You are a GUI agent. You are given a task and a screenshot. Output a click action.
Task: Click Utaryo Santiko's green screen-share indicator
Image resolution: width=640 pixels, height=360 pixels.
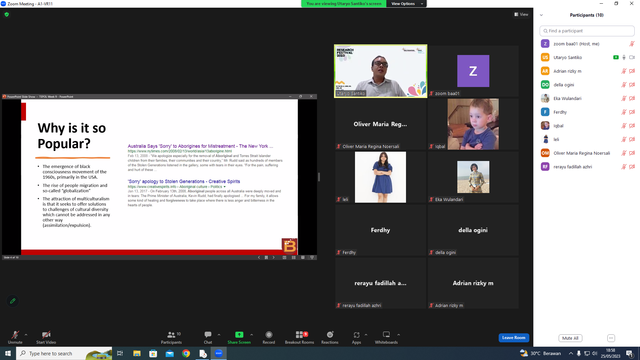[616, 57]
